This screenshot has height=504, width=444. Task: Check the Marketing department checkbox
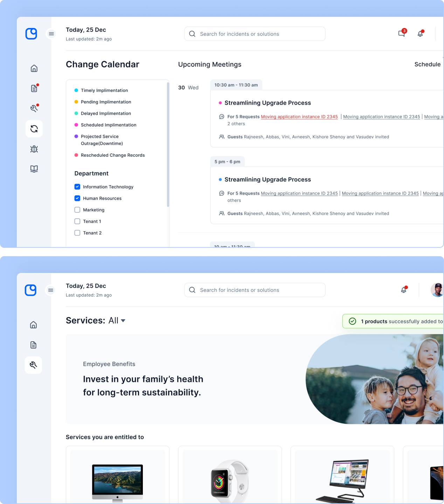click(77, 210)
